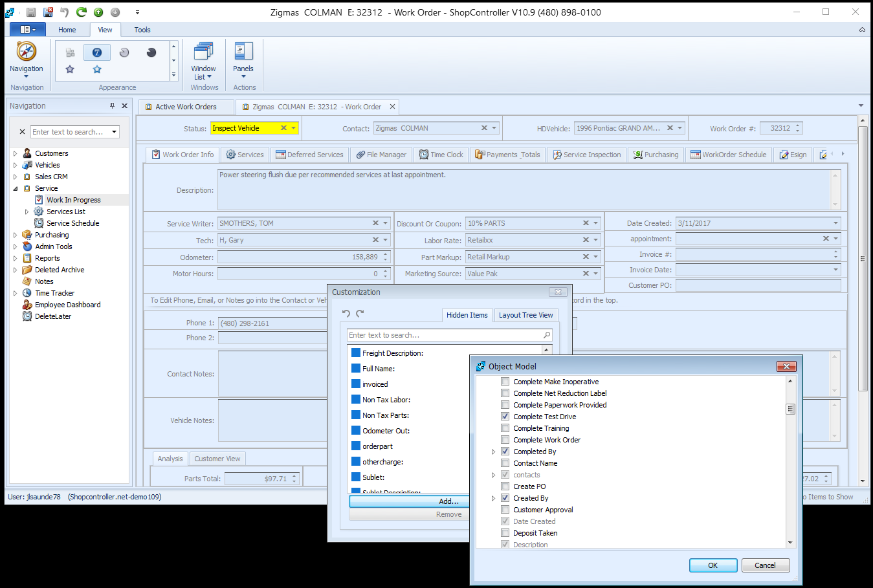Click the Redo arrow in Customization dialog
The height and width of the screenshot is (588, 873).
tap(360, 314)
